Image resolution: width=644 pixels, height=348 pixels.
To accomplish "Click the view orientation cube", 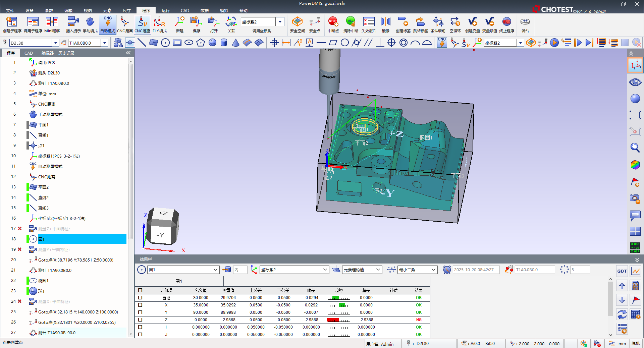I will coord(162,226).
